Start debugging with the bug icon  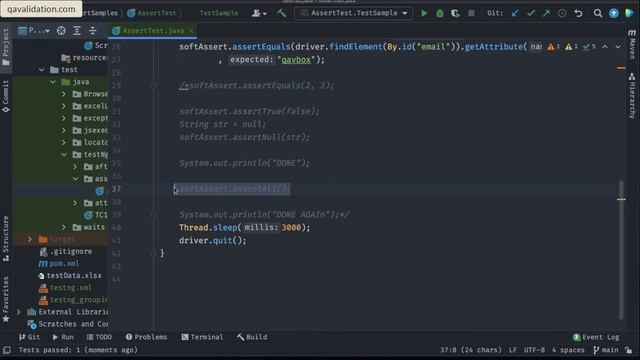click(x=440, y=13)
